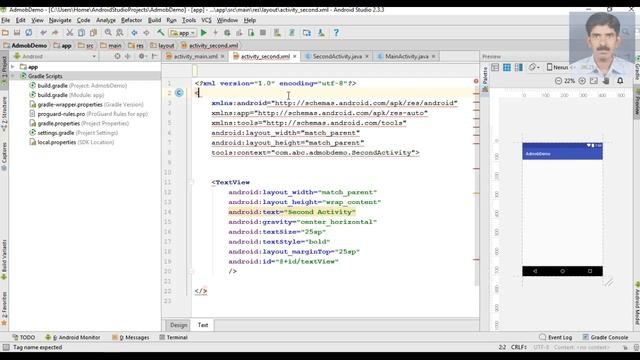The width and height of the screenshot is (640, 360).
Task: Click the preview notifications bell icon
Action: pyautogui.click(x=620, y=81)
